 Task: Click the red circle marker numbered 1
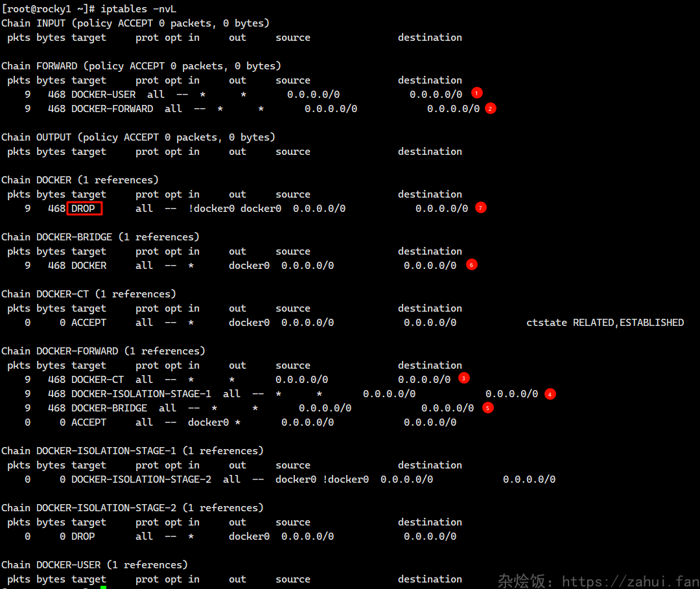tap(477, 93)
